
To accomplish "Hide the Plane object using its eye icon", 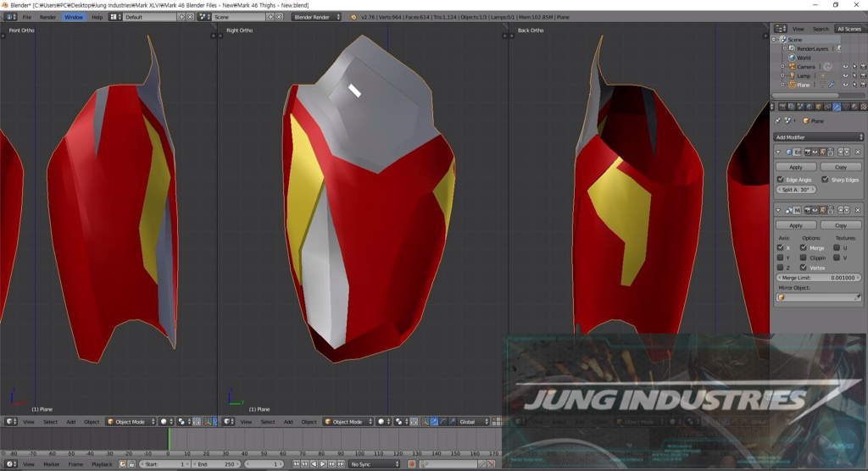I will click(845, 84).
